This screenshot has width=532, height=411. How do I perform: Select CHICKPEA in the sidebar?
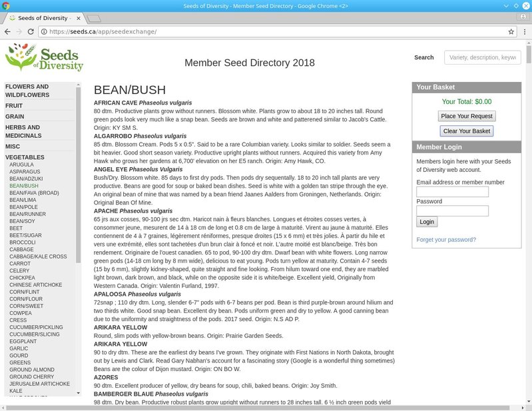22,278
